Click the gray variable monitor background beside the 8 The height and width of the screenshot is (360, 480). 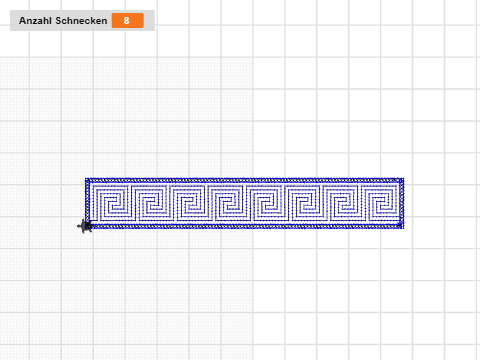coord(149,21)
